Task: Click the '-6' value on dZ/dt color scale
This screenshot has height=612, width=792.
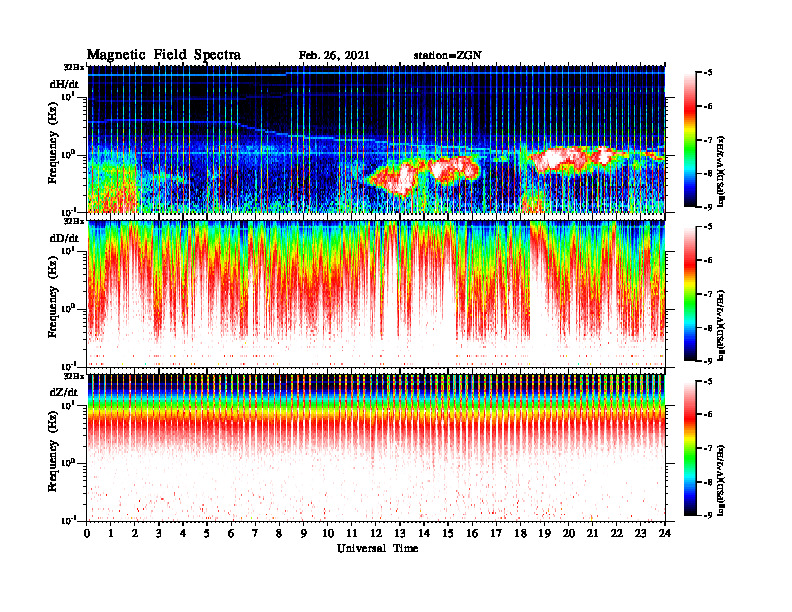Action: click(708, 415)
